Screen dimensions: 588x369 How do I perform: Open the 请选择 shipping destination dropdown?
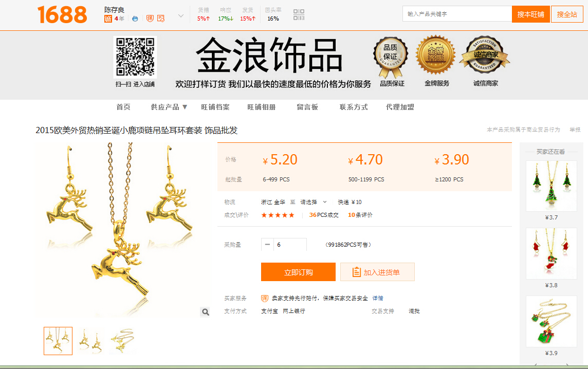313,202
